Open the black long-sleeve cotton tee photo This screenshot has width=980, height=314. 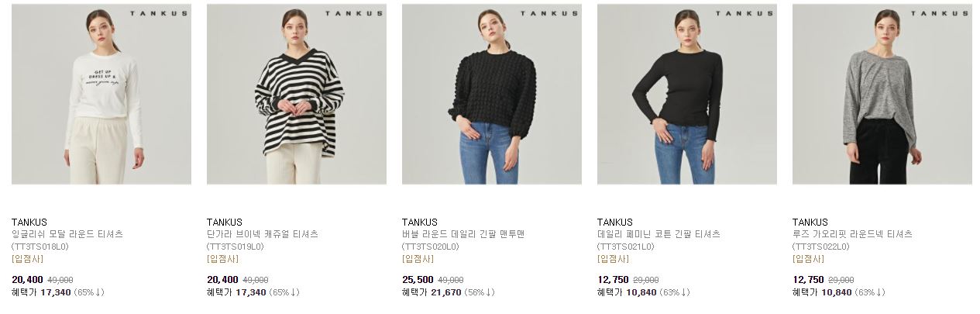coord(687,94)
